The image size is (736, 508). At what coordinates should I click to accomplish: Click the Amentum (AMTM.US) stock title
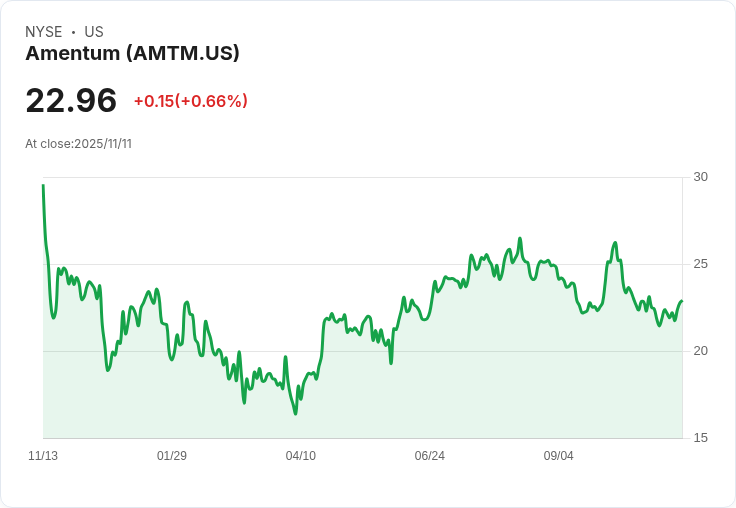[x=132, y=54]
